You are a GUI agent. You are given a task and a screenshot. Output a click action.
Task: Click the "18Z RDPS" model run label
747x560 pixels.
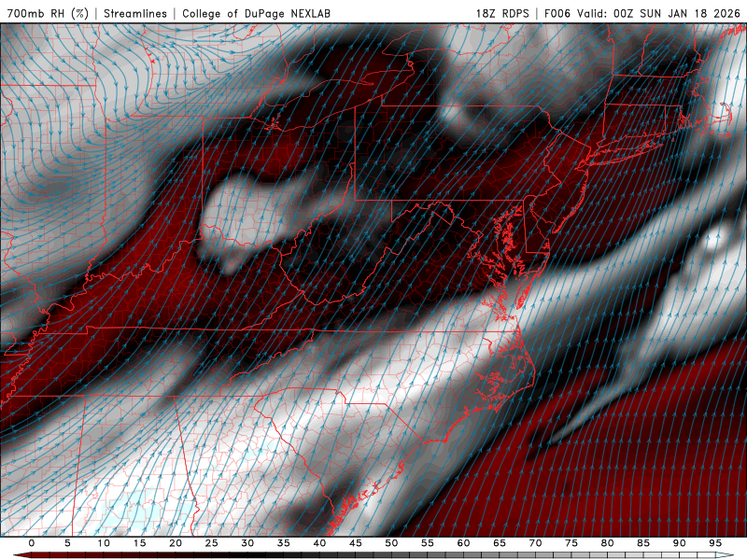[x=502, y=13]
